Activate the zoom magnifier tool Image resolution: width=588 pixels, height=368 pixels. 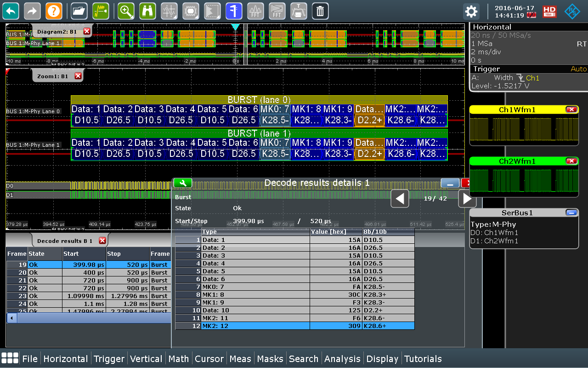(126, 11)
